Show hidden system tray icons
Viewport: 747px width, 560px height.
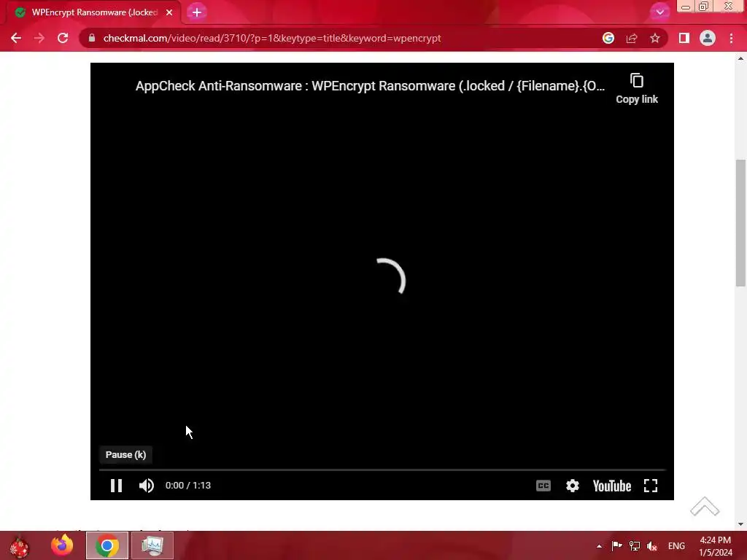(x=599, y=546)
